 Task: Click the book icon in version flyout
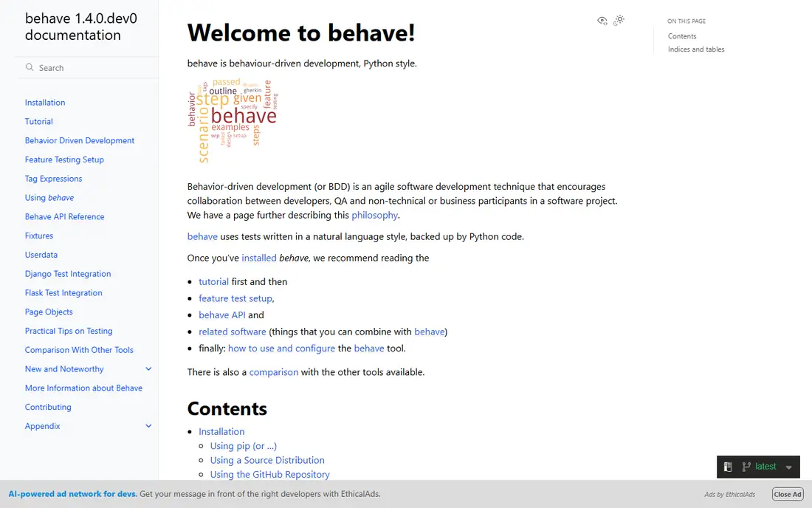(728, 467)
